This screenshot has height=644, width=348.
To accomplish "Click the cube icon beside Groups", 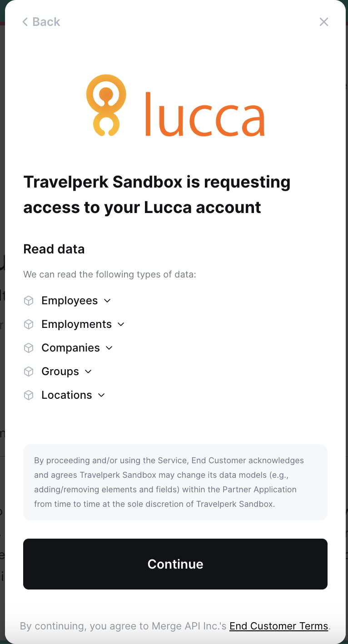I will point(29,372).
